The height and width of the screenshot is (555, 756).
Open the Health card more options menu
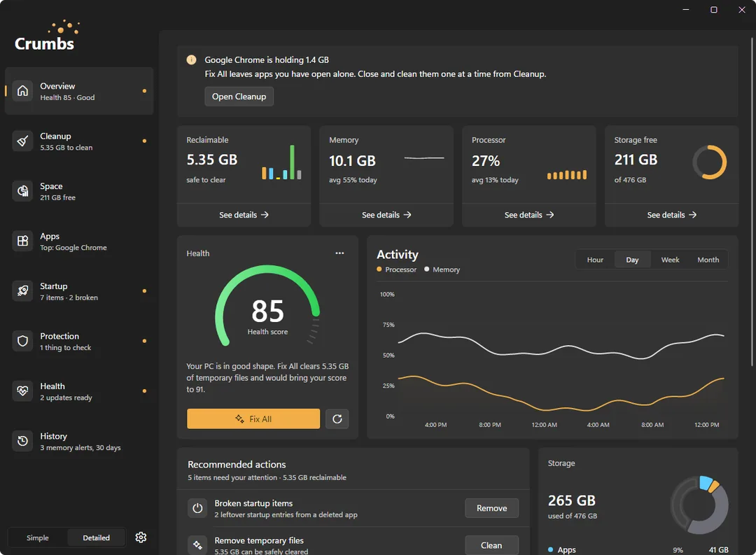pyautogui.click(x=339, y=253)
